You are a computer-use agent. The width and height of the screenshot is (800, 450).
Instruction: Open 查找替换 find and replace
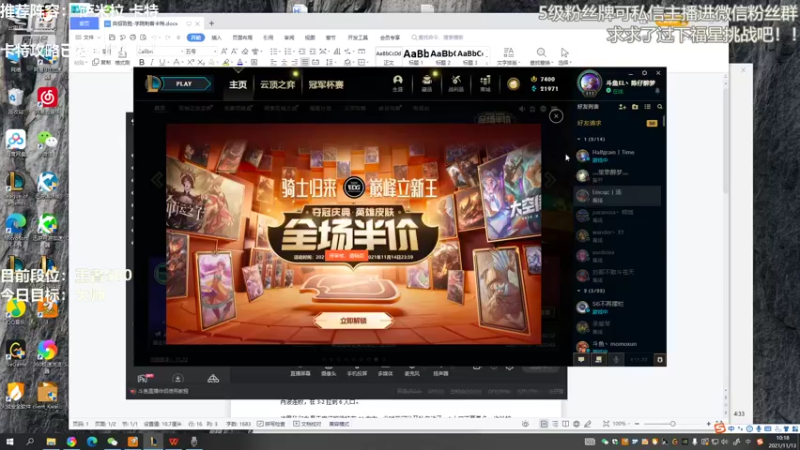[x=541, y=56]
